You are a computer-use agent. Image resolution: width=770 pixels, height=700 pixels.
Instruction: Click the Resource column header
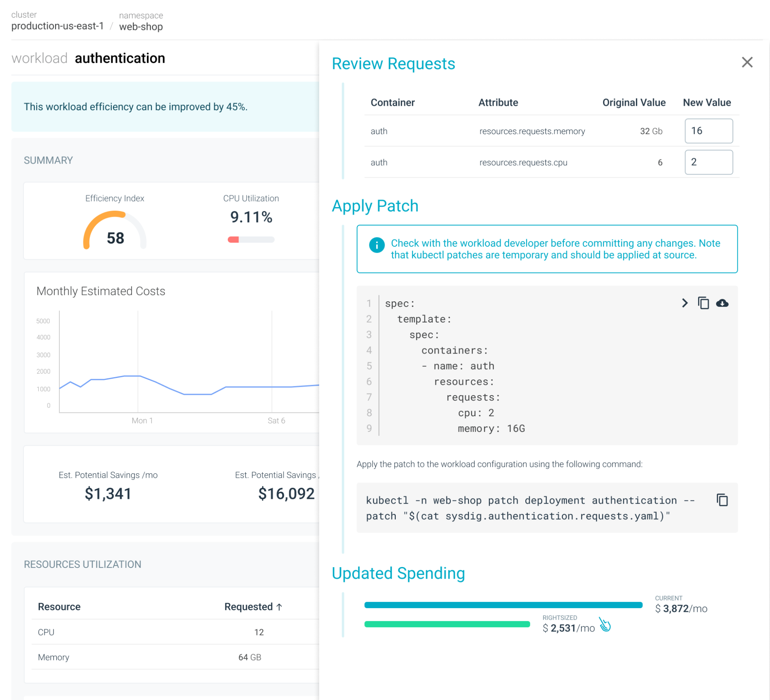tap(59, 607)
